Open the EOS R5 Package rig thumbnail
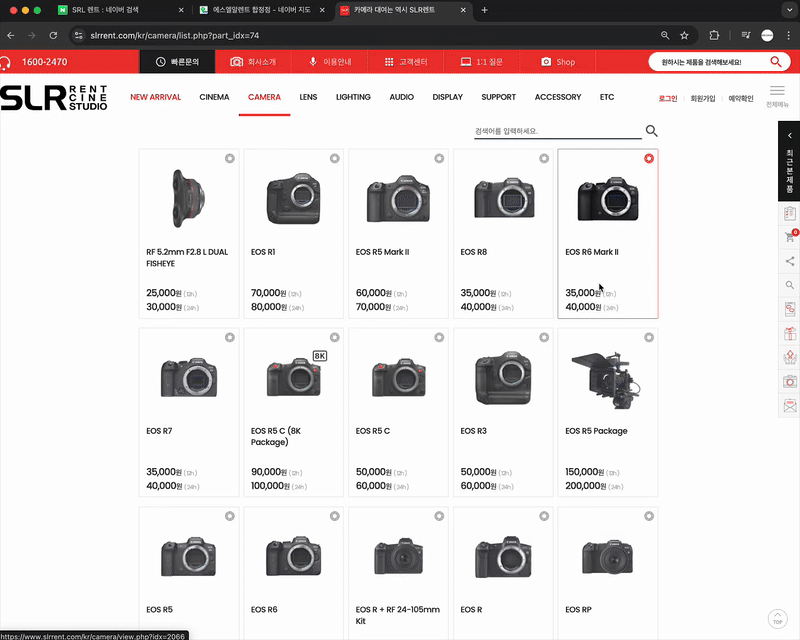 (606, 380)
